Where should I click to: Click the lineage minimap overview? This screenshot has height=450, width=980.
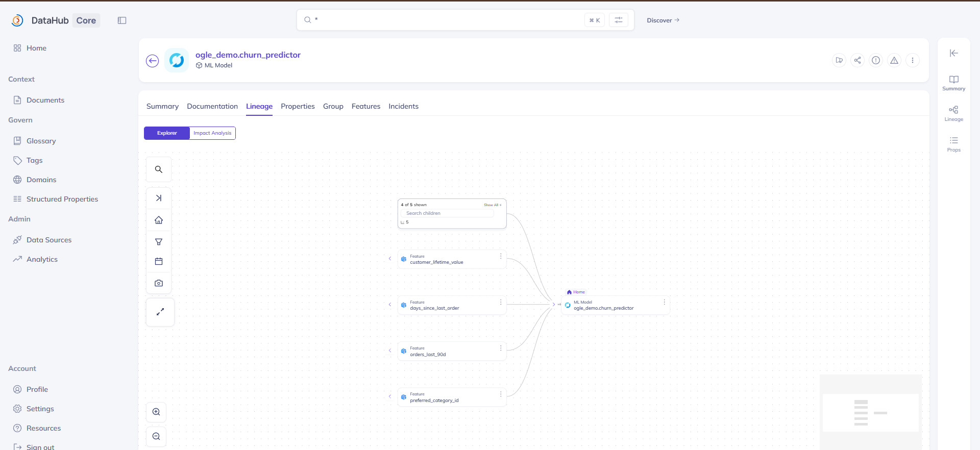pos(871,412)
